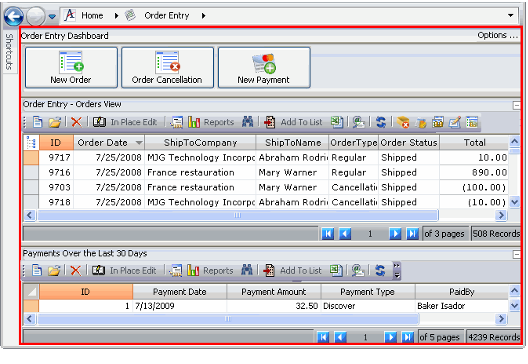528x364 pixels.
Task: Delete payment with red X icon
Action: pyautogui.click(x=76, y=270)
